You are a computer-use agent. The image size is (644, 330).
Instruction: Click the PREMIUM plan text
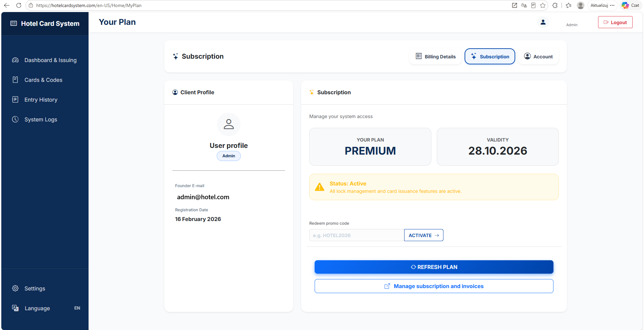[370, 151]
